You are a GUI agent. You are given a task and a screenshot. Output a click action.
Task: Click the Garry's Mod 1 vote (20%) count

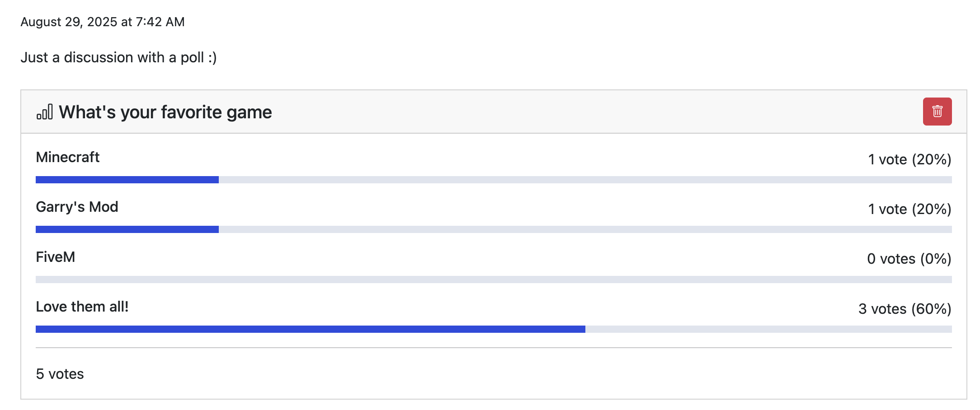[x=909, y=209]
